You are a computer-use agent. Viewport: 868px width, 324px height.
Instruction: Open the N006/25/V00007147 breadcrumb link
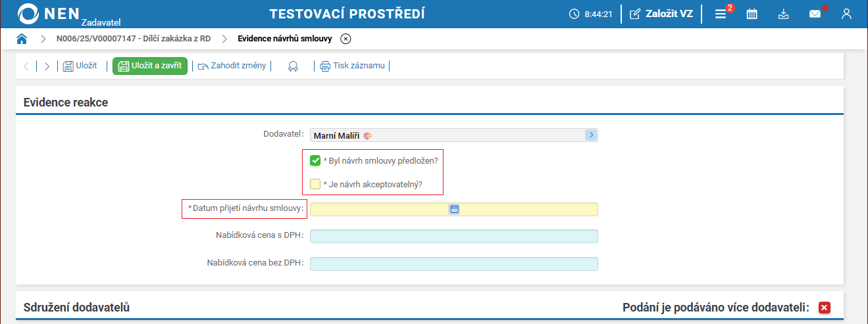(x=133, y=39)
